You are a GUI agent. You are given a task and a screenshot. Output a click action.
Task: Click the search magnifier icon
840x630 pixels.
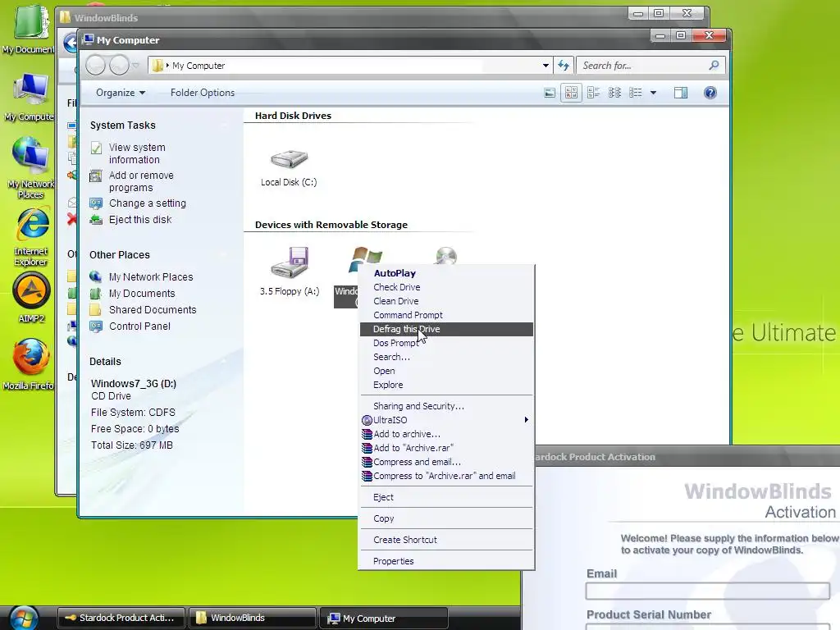[x=714, y=66]
